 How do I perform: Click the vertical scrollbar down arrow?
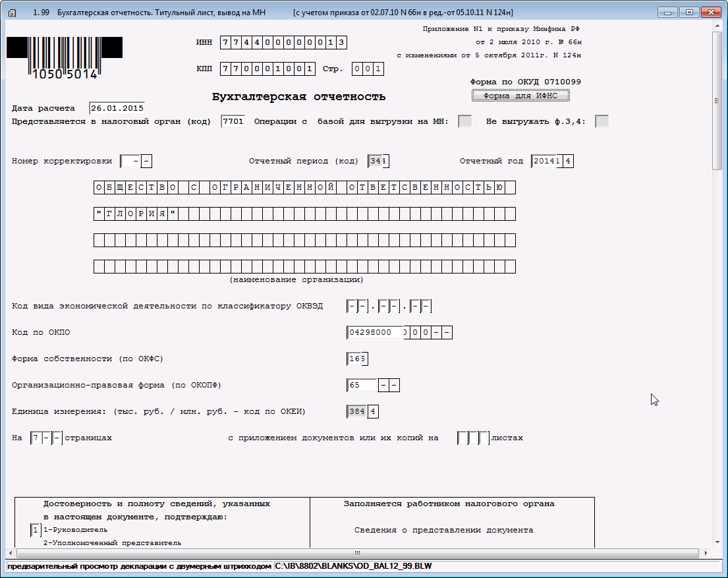[x=717, y=542]
